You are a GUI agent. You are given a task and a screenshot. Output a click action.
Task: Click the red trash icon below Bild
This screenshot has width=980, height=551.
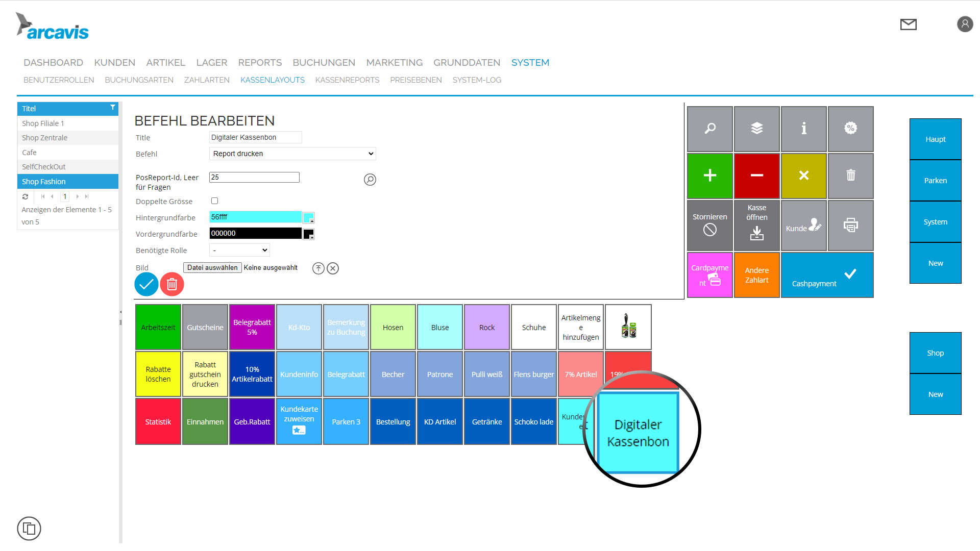click(x=172, y=284)
